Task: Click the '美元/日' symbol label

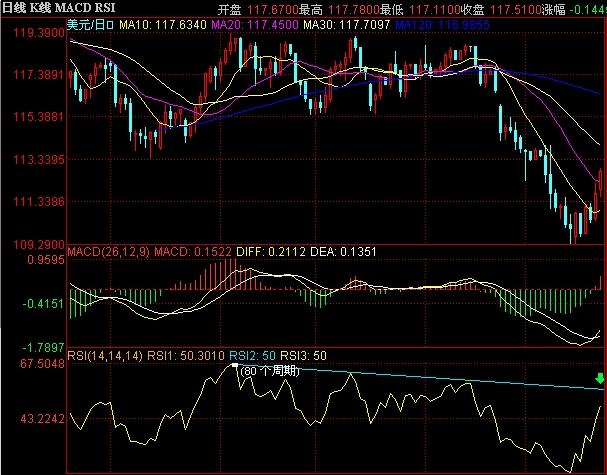Action: coord(90,25)
